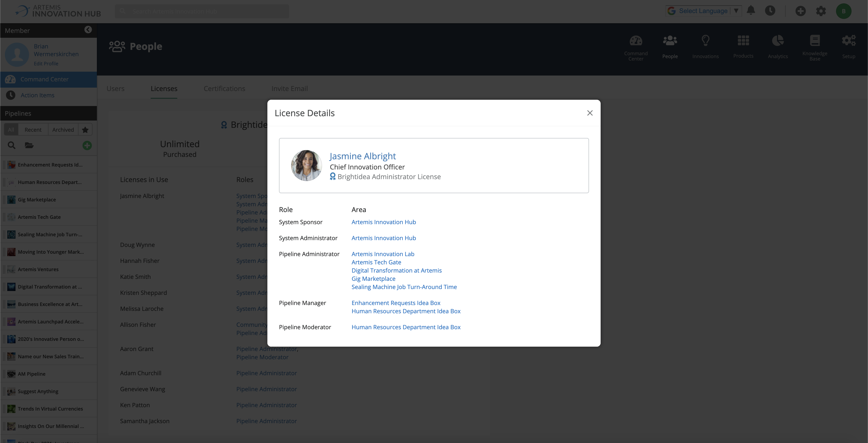Switch to the Invite Email tab

tap(289, 88)
